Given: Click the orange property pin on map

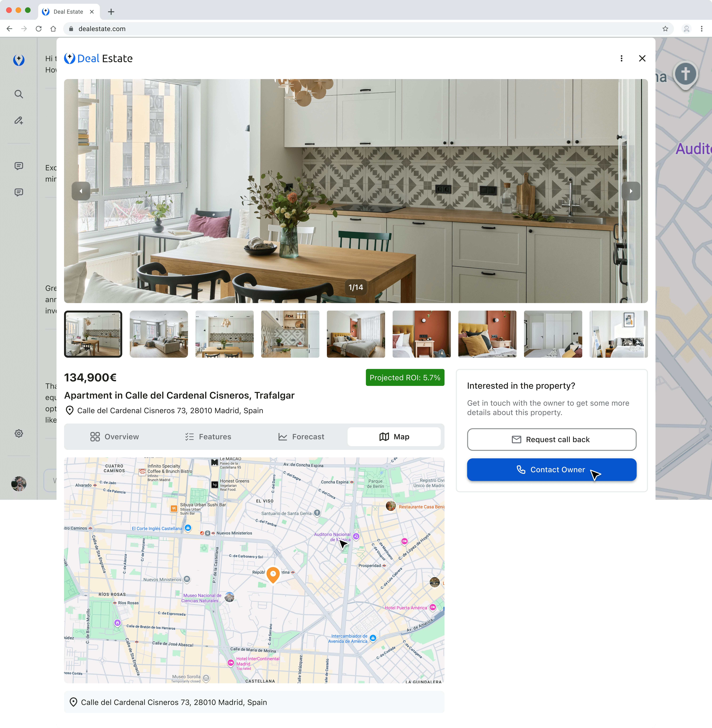Looking at the screenshot, I should click(x=273, y=574).
